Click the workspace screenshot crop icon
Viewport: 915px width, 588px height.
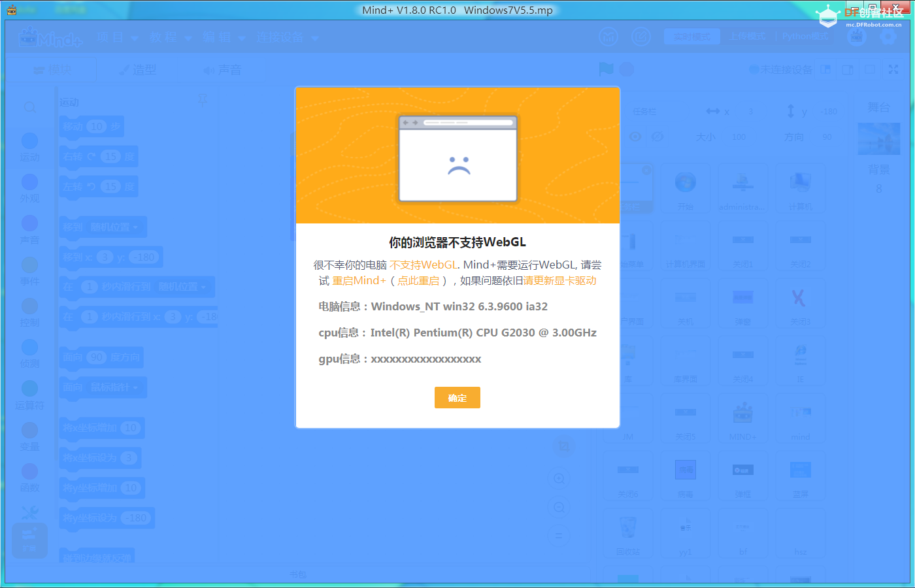(563, 447)
